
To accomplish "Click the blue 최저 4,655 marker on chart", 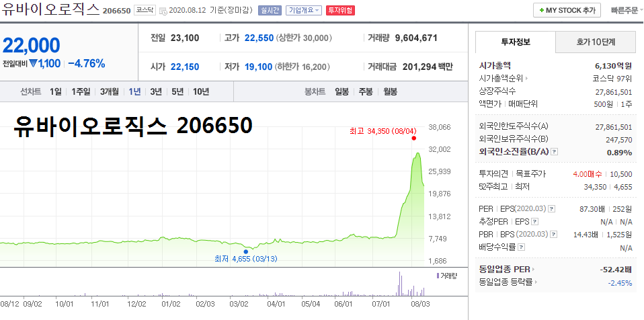I will point(245,251).
